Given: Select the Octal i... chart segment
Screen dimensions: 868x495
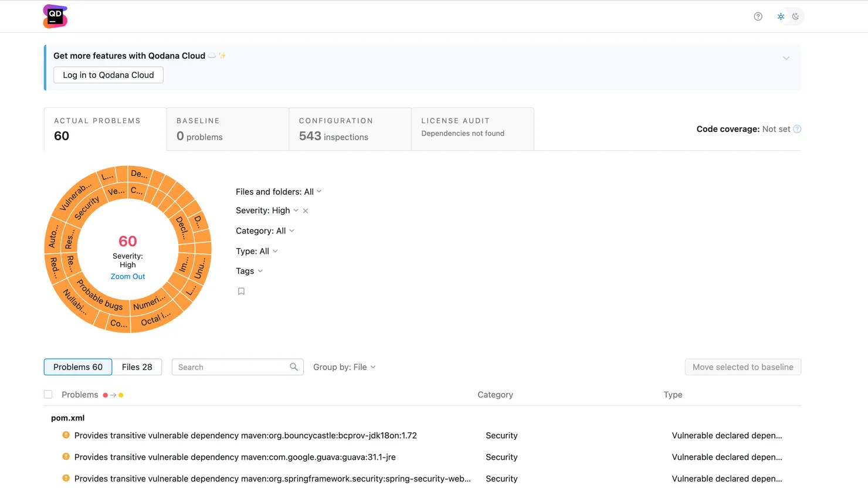Looking at the screenshot, I should click(x=155, y=318).
